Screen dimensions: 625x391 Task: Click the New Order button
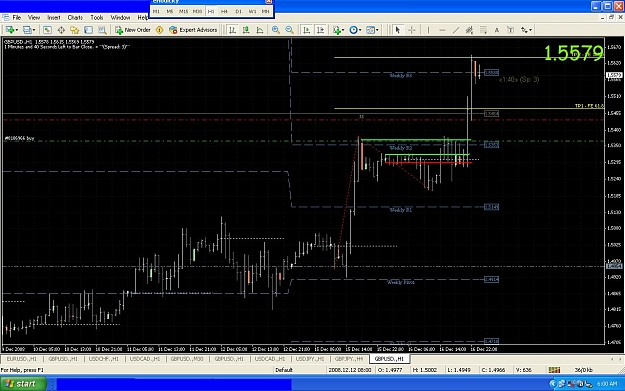coord(133,30)
